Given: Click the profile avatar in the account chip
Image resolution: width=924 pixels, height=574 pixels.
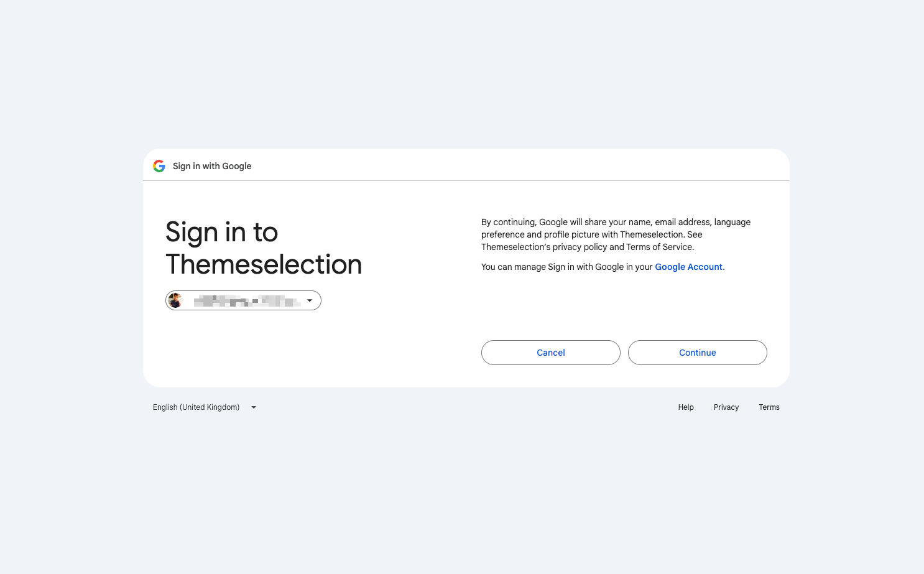Looking at the screenshot, I should pos(176,300).
